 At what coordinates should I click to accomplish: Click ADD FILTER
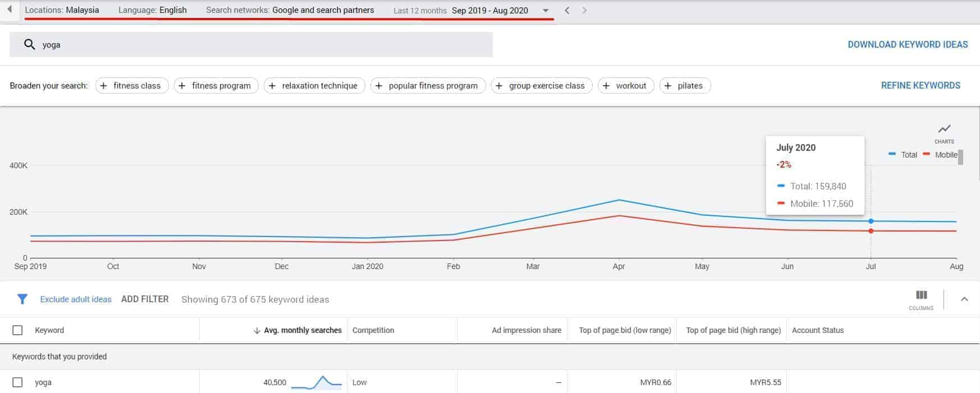click(145, 299)
